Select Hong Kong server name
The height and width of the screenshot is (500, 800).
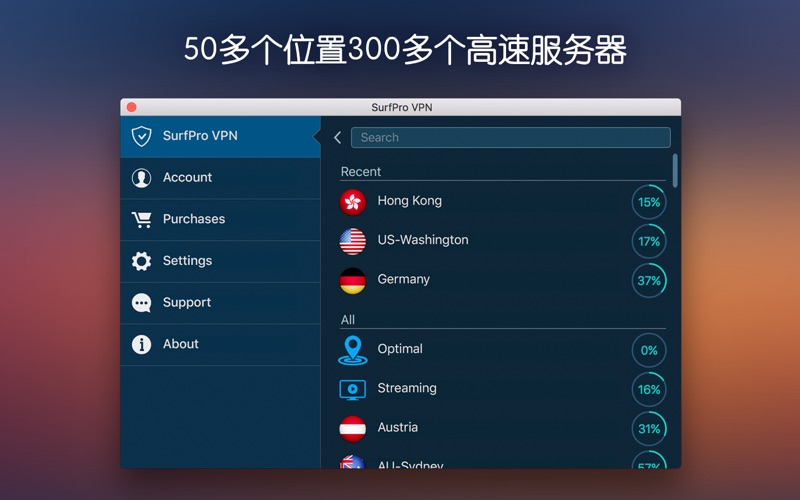410,201
